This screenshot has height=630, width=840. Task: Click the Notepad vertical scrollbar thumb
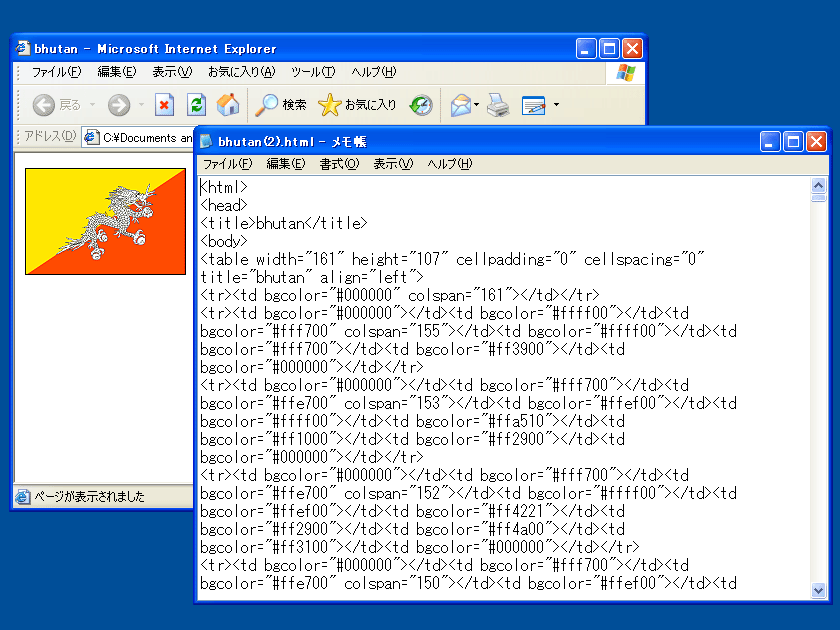819,198
